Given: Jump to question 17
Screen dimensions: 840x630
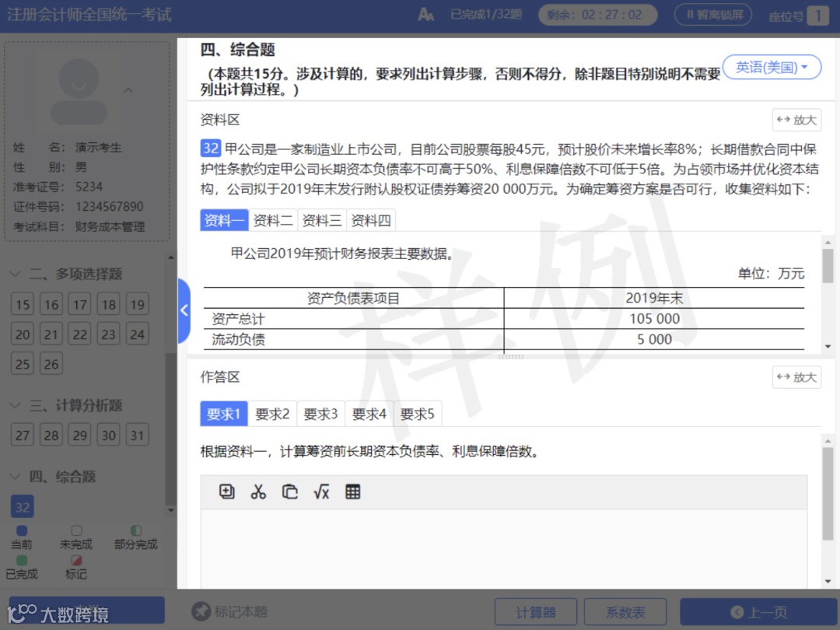Looking at the screenshot, I should pos(80,304).
